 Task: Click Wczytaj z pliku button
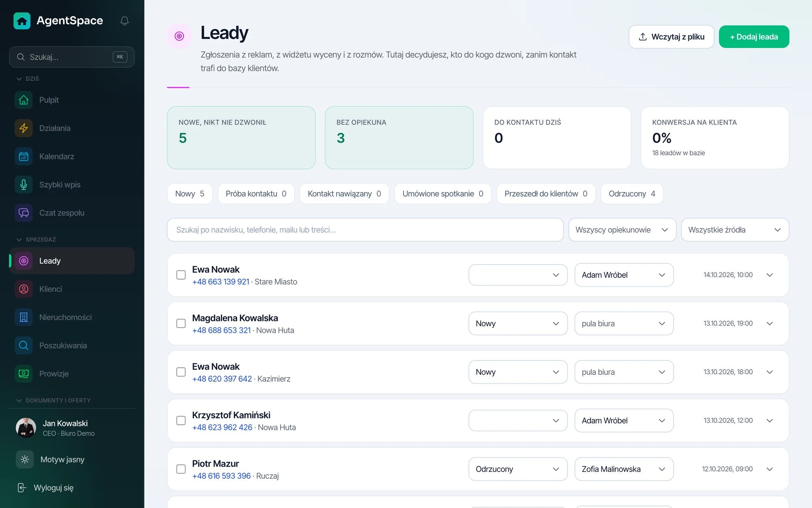click(x=672, y=37)
